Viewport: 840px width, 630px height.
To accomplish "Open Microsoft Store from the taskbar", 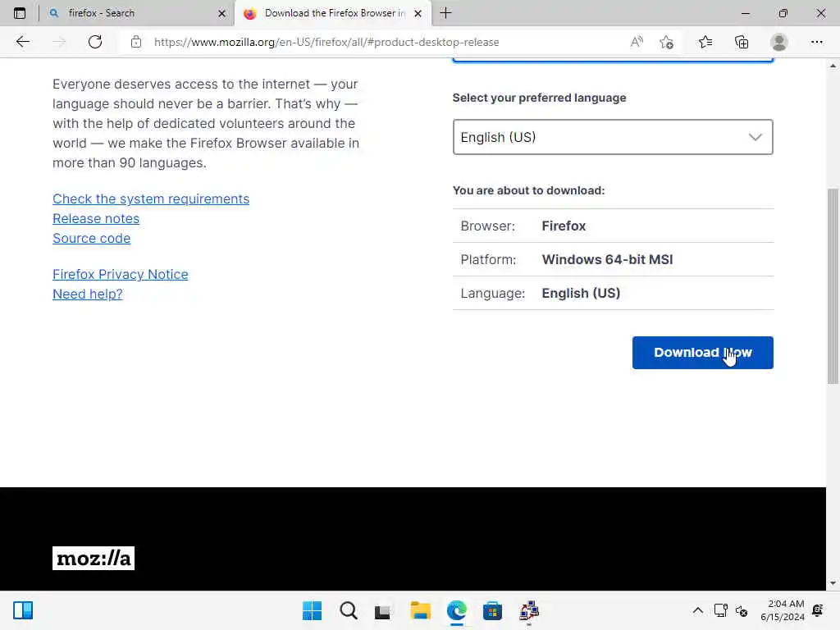I will (x=492, y=610).
